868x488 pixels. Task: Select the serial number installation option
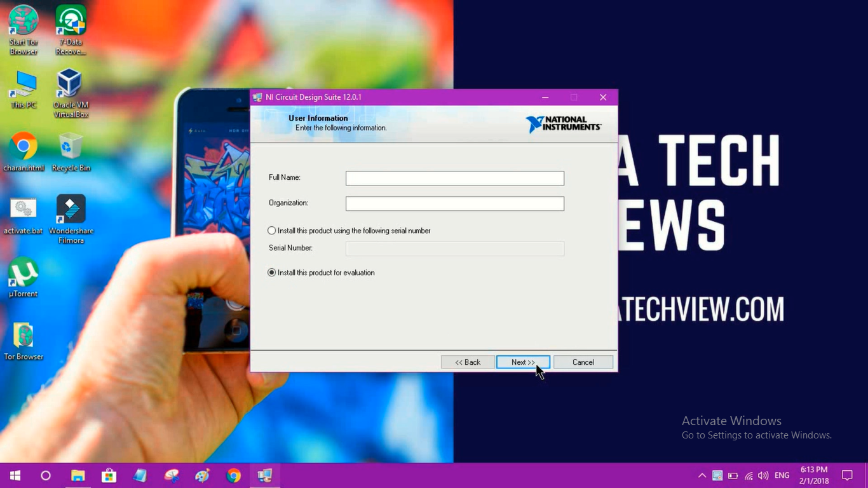point(271,231)
